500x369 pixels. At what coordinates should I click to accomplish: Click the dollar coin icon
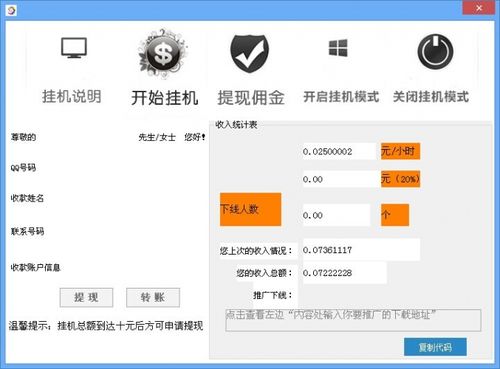coord(163,53)
